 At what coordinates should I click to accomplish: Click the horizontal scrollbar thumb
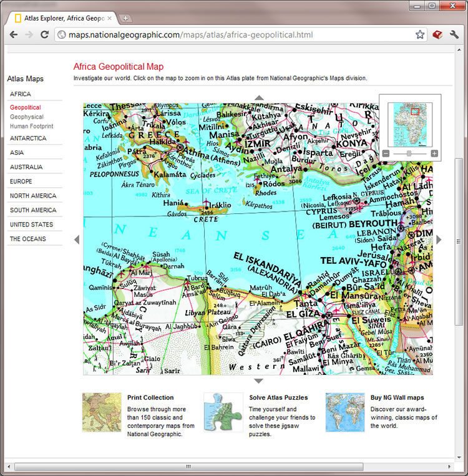(x=188, y=467)
